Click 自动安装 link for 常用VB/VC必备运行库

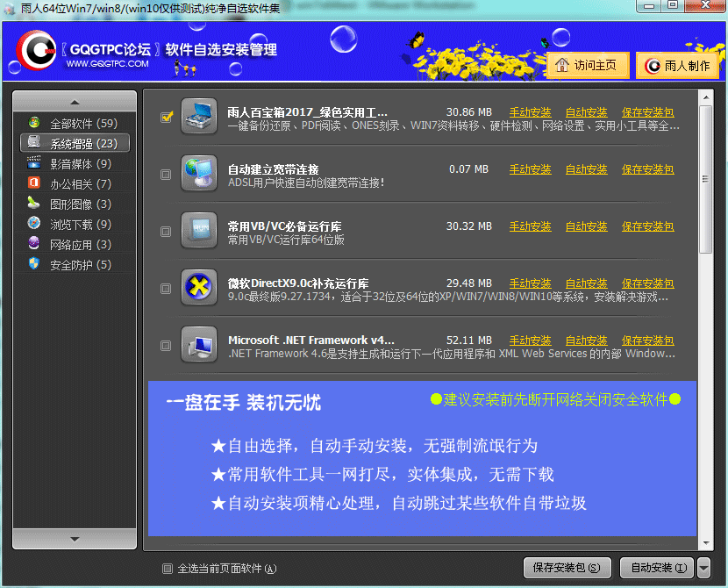click(587, 226)
